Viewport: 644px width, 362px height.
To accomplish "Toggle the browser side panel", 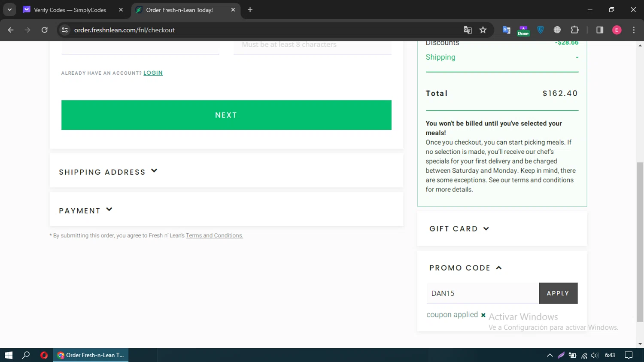I will 600,30.
